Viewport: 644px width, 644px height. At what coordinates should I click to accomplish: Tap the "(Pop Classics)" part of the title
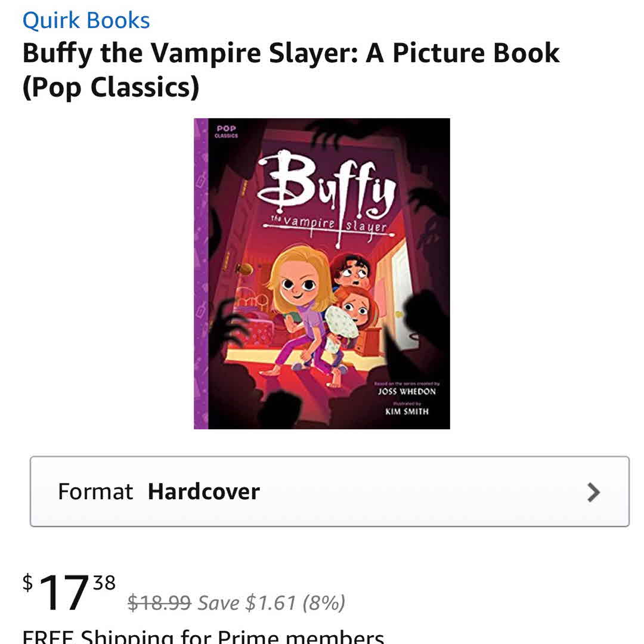[x=111, y=88]
